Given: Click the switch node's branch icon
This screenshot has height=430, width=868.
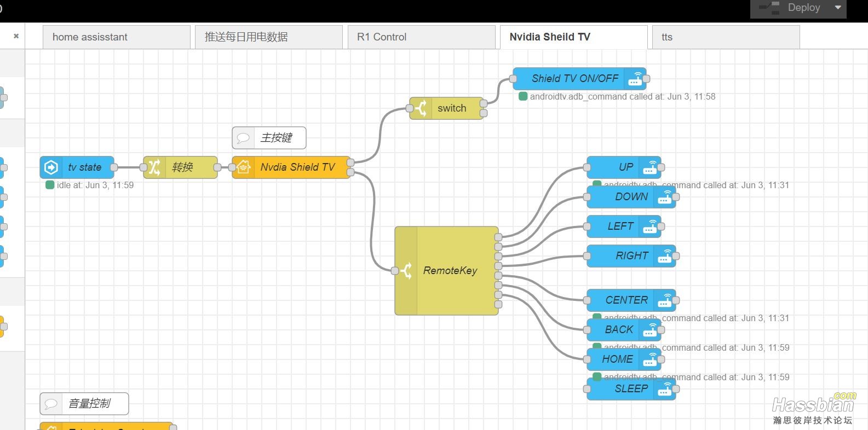Looking at the screenshot, I should (421, 108).
